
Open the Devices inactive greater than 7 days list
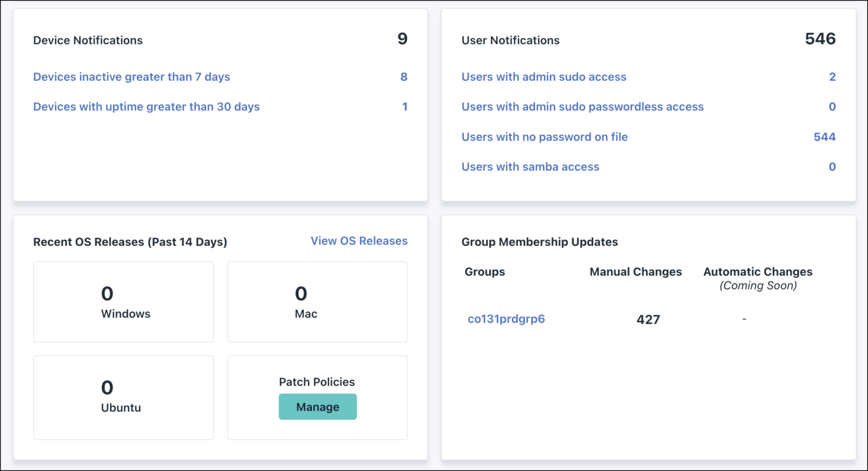pyautogui.click(x=132, y=77)
